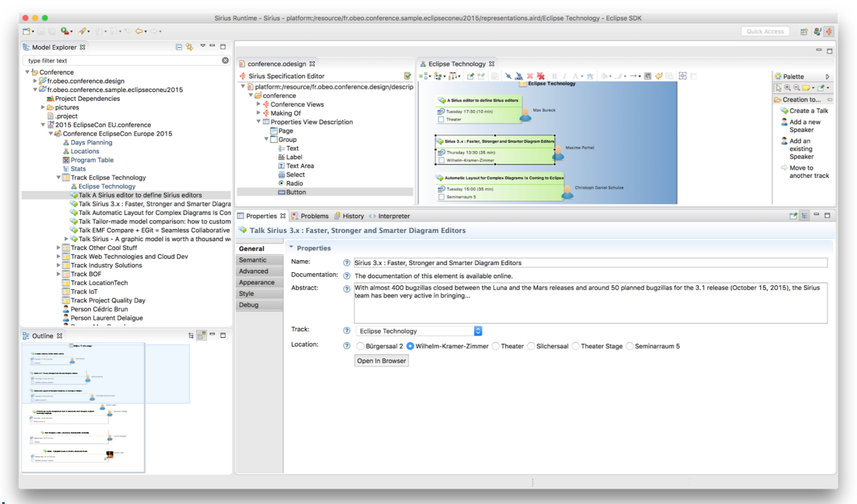Open the Track dropdown showing Eclipse Technology
The image size is (857, 504).
tap(419, 331)
